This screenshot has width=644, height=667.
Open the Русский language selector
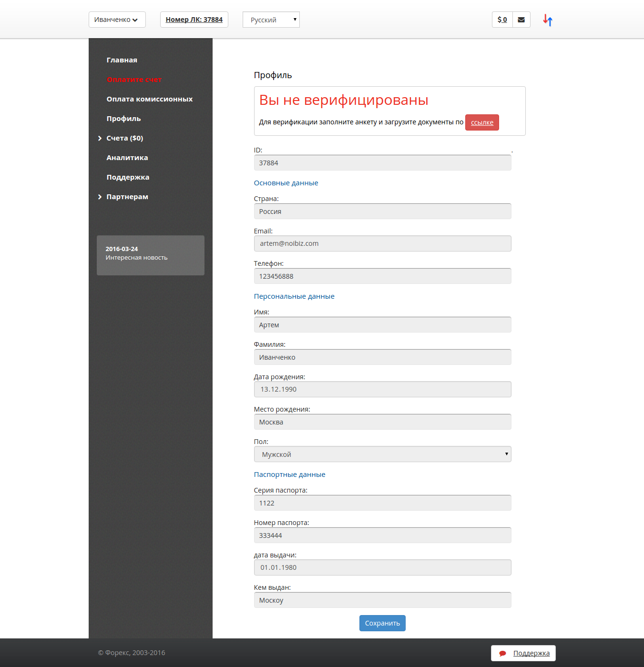point(271,20)
